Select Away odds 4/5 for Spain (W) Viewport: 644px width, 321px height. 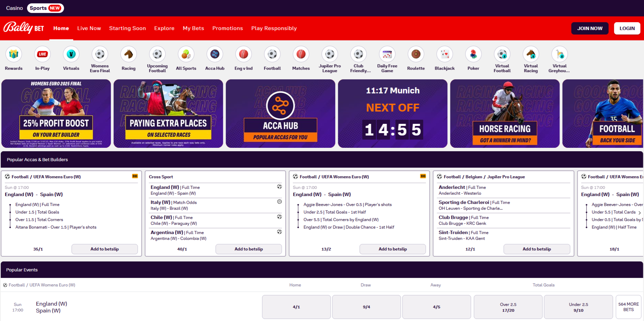[x=436, y=307]
